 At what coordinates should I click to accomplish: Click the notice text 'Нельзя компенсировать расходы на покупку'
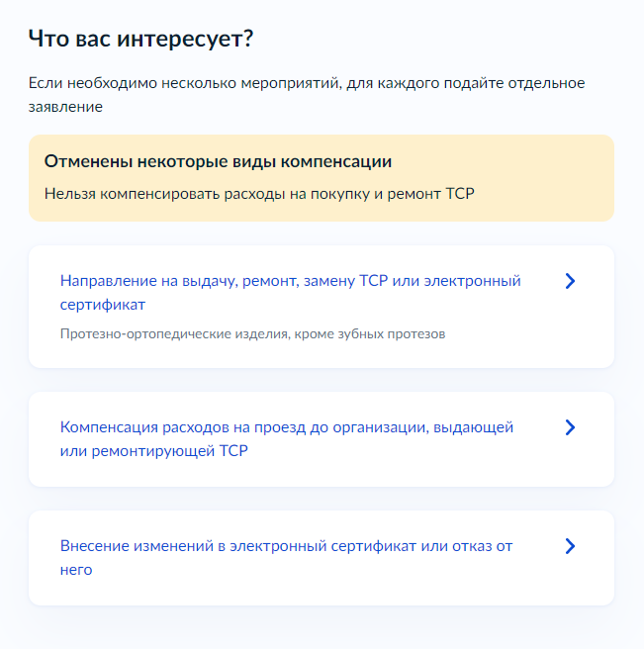[x=207, y=194]
